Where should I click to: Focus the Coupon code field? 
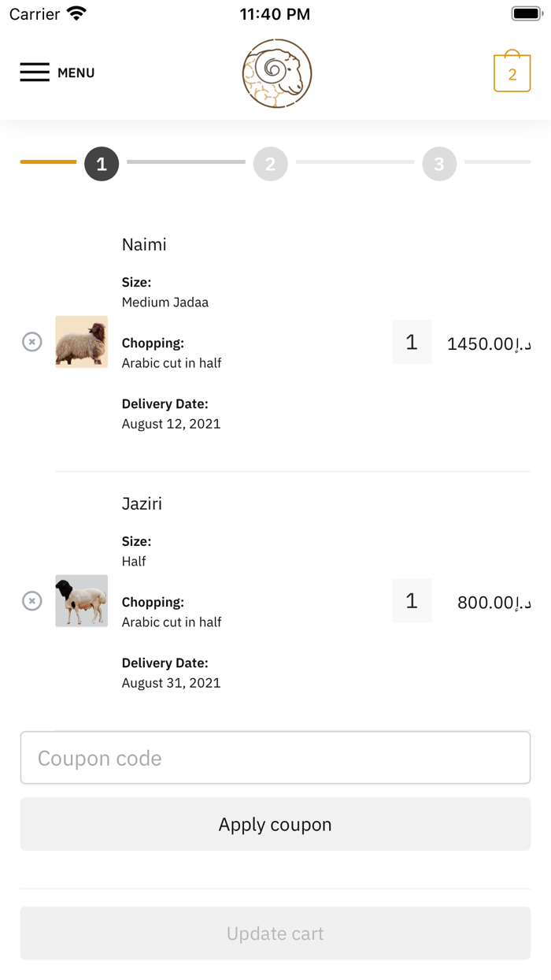pyautogui.click(x=275, y=758)
